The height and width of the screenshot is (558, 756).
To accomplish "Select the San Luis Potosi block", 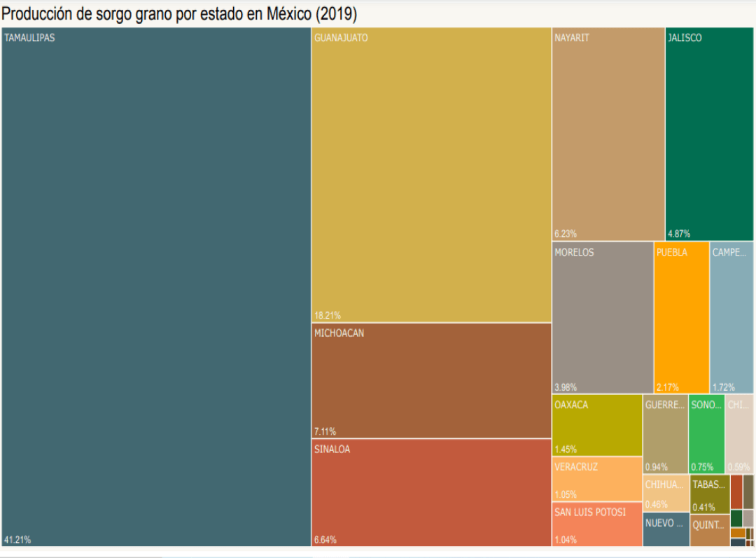I will coord(597,524).
